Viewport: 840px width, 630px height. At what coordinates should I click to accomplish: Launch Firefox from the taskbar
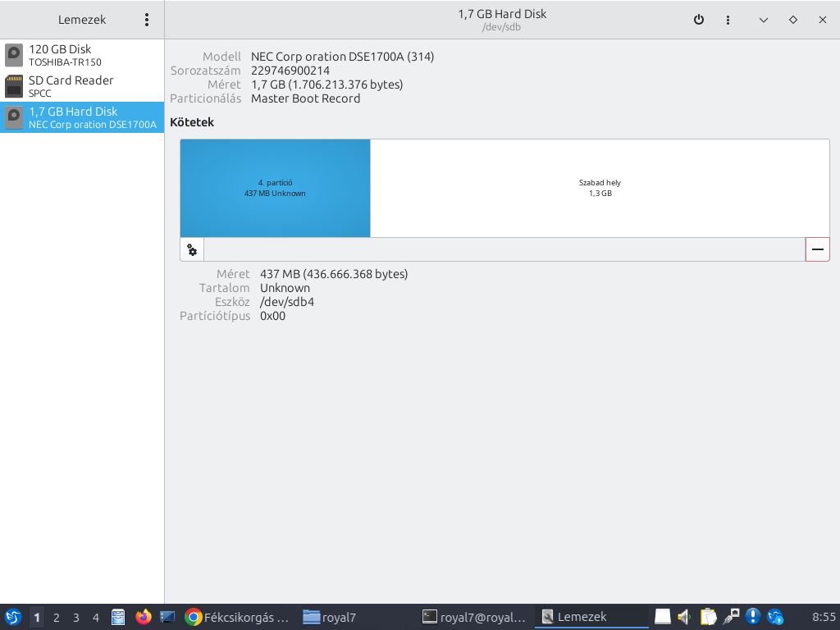[144, 617]
